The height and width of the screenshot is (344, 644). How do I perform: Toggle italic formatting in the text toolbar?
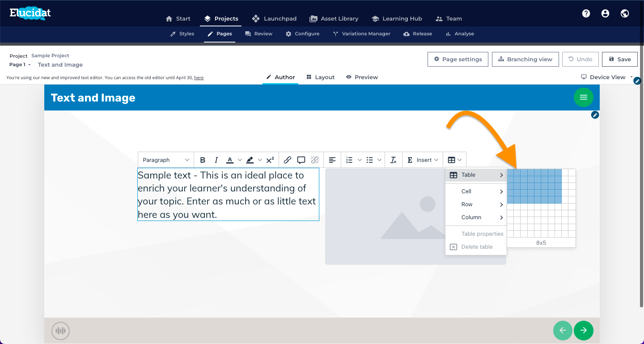(216, 160)
